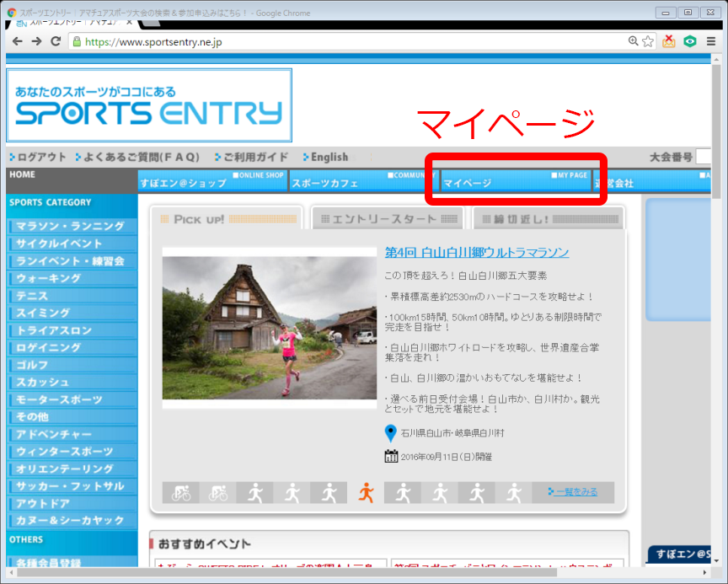Select カヌー&シーカヤック category

(x=72, y=521)
